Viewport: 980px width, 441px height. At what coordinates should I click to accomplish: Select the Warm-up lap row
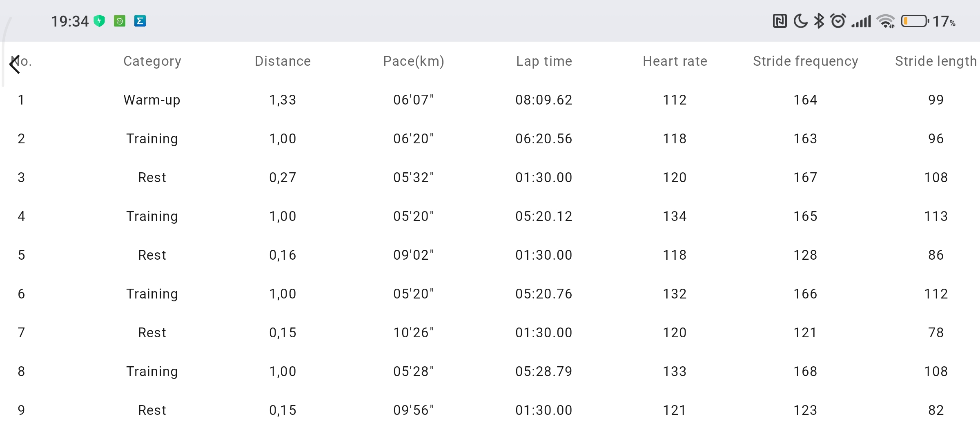(490, 100)
